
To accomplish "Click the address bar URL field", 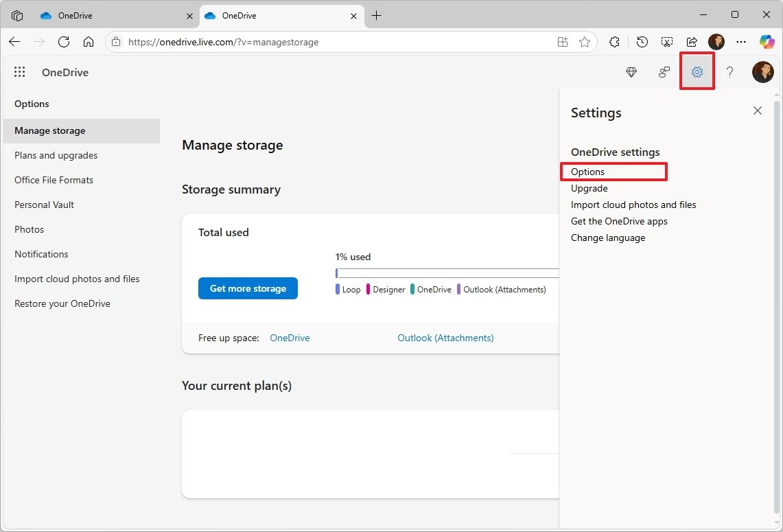I will (x=336, y=42).
